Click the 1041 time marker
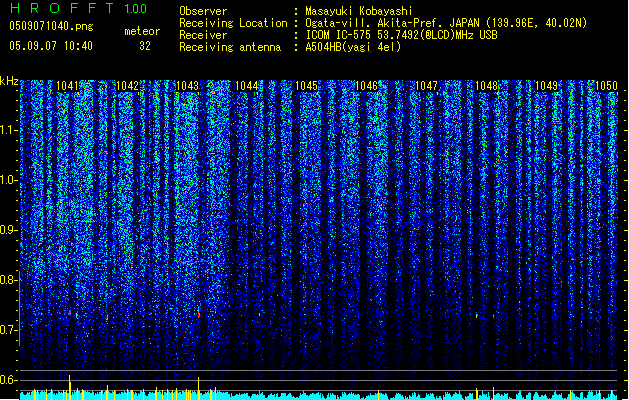Image resolution: width=629 pixels, height=400 pixels. tap(67, 86)
